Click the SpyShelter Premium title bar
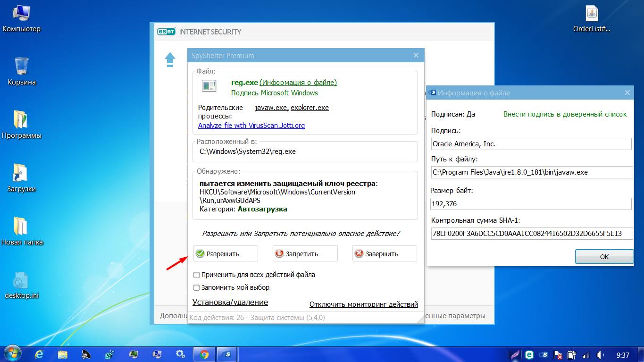The height and width of the screenshot is (362, 644). (306, 55)
